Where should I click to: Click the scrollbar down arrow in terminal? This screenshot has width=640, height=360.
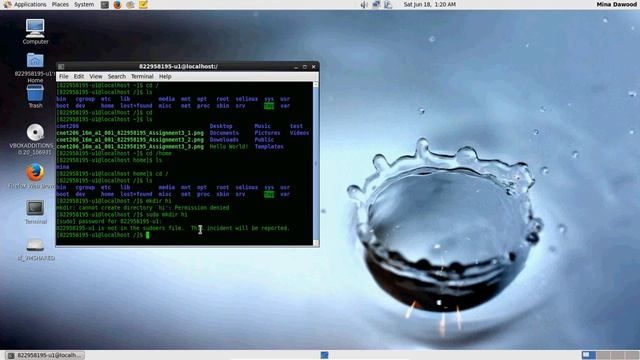[x=316, y=243]
